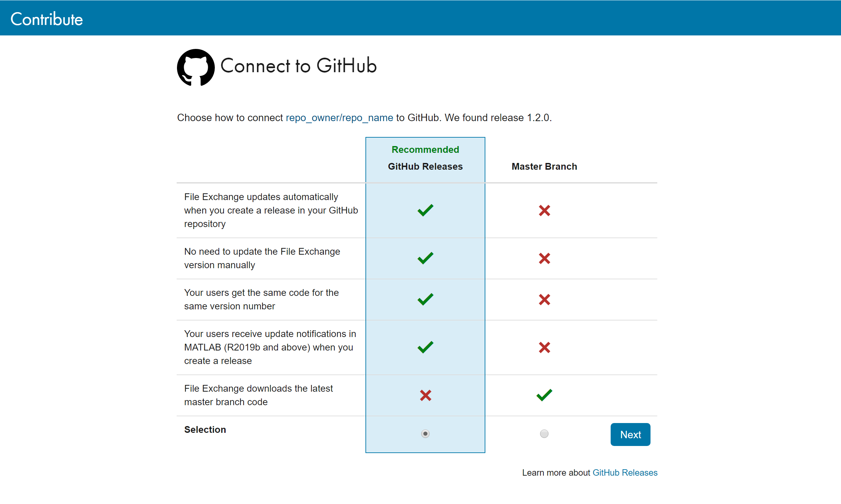841x504 pixels.
Task: Click the red X under GitHub Releases for master branch downloads
Action: click(425, 395)
